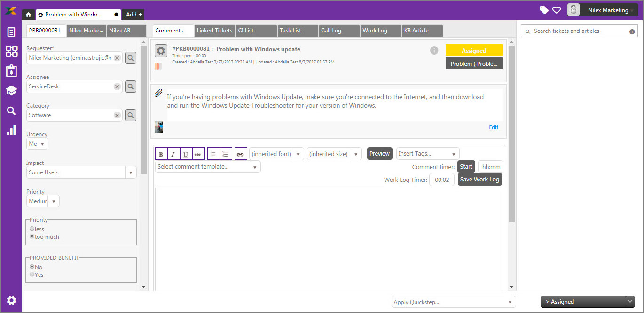
Task: Open the Nilex AB left tab
Action: pos(126,31)
